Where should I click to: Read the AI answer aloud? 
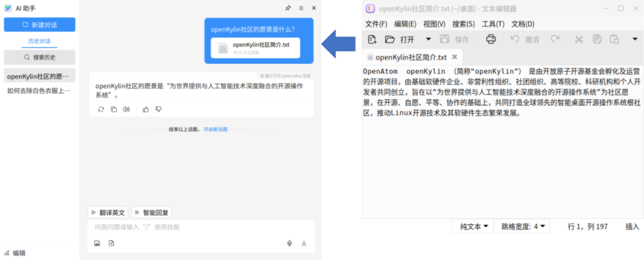pos(126,109)
